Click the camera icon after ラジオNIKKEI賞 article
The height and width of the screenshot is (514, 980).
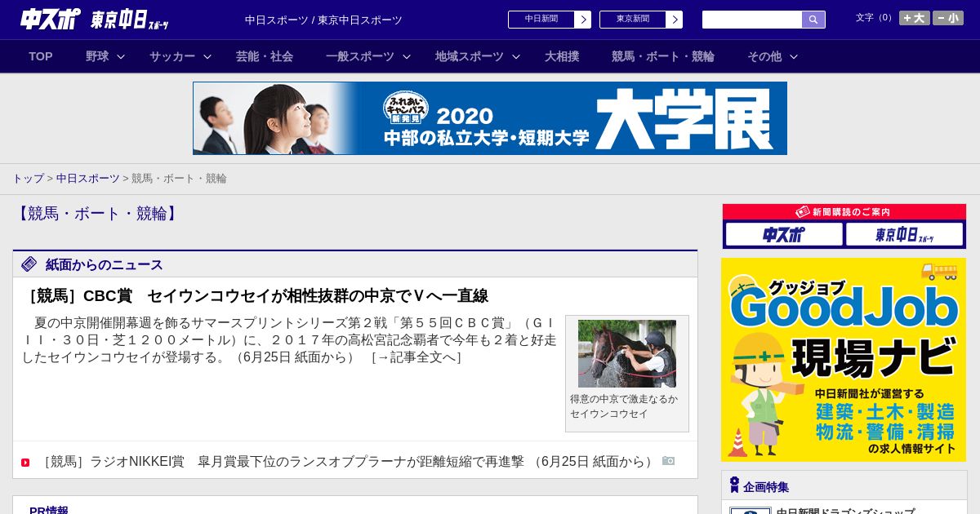(x=668, y=460)
